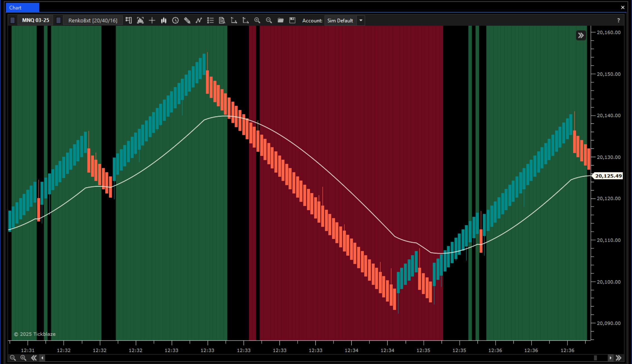The height and width of the screenshot is (364, 632).
Task: Open the RenkoBxt [20/40/16] bar type selector
Action: (93, 20)
